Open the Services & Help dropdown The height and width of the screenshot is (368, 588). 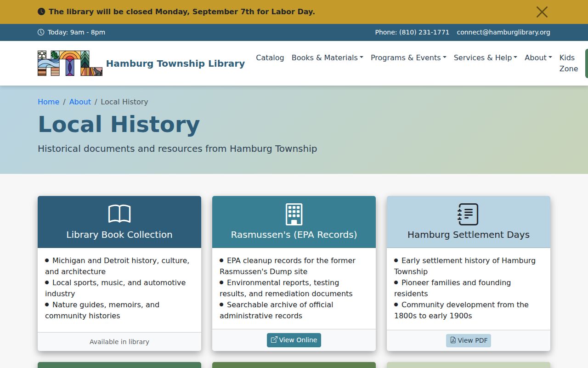[x=486, y=57]
